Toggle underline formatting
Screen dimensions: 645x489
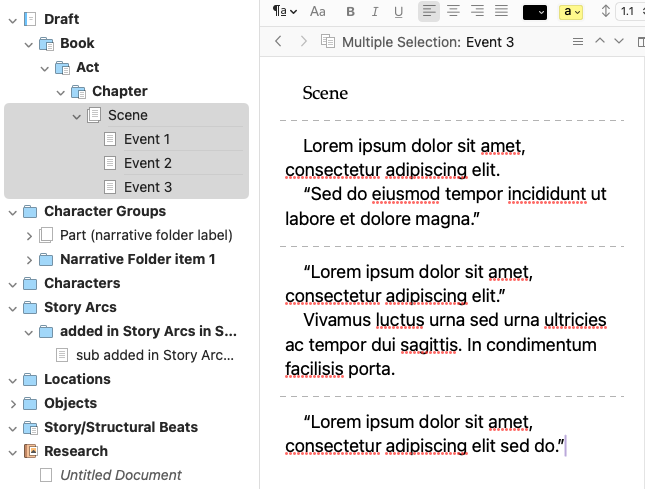(x=399, y=12)
